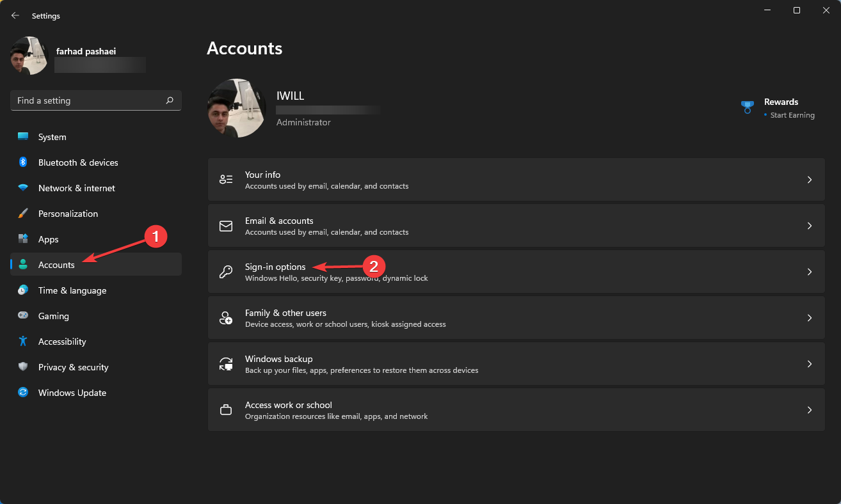Screen dimensions: 841x504
Task: Open Windows Update via its icon
Action: 22,392
